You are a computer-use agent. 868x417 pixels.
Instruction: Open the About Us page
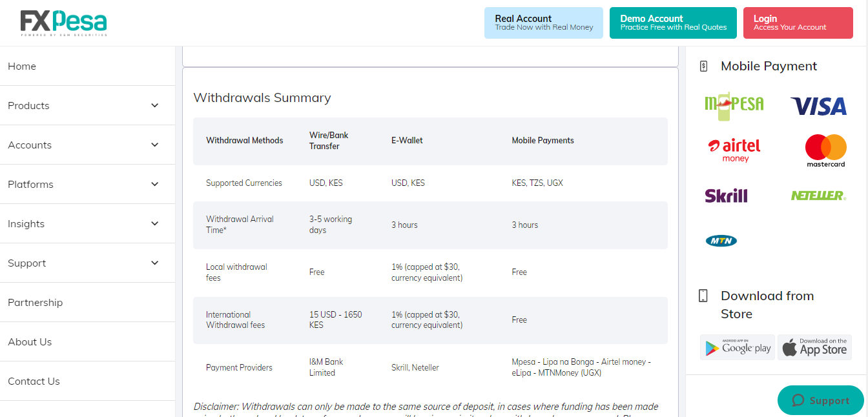click(87, 341)
